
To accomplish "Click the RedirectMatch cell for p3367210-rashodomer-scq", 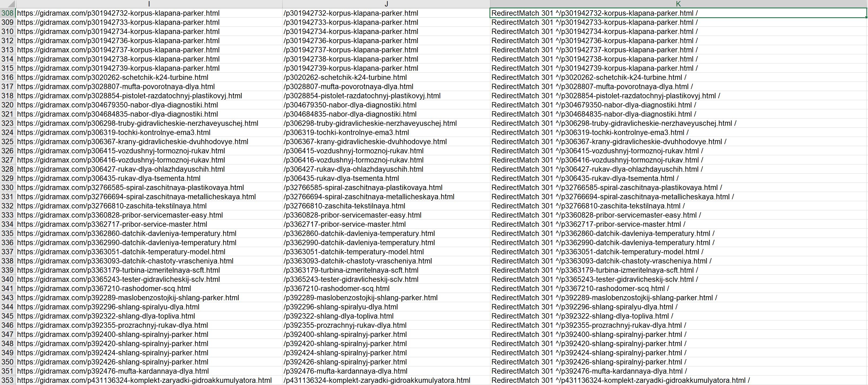I will coord(580,289).
